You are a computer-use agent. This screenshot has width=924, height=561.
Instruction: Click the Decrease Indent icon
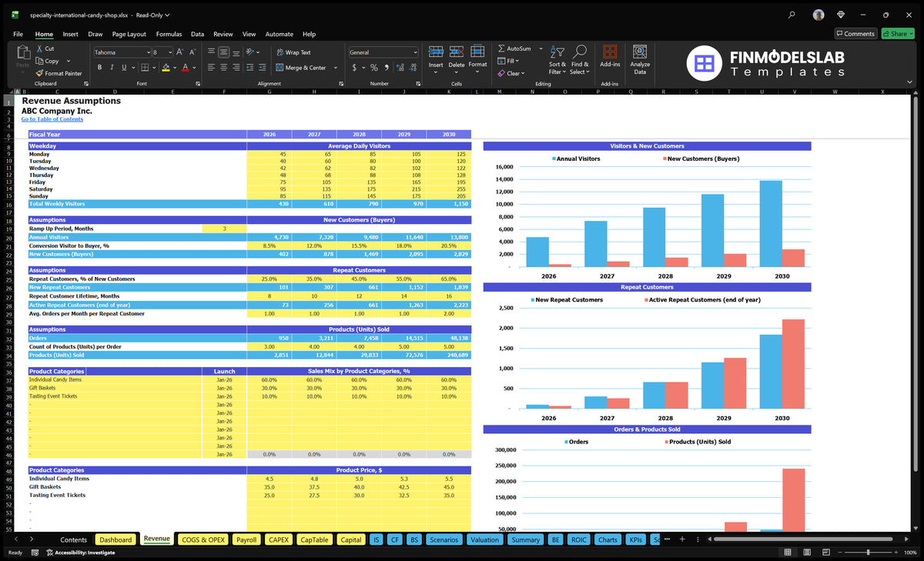coord(250,68)
